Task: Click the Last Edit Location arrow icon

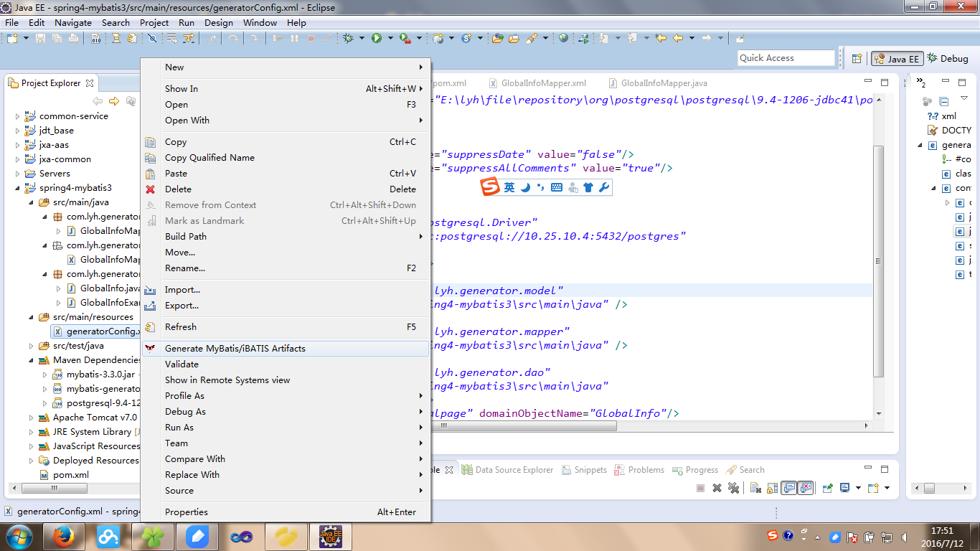Action: click(x=661, y=38)
